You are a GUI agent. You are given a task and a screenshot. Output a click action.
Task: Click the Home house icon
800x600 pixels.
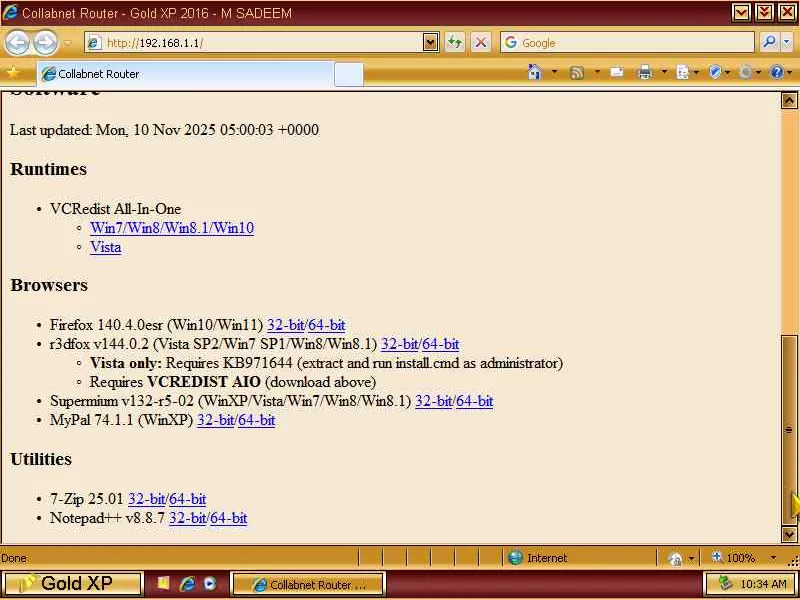point(534,72)
